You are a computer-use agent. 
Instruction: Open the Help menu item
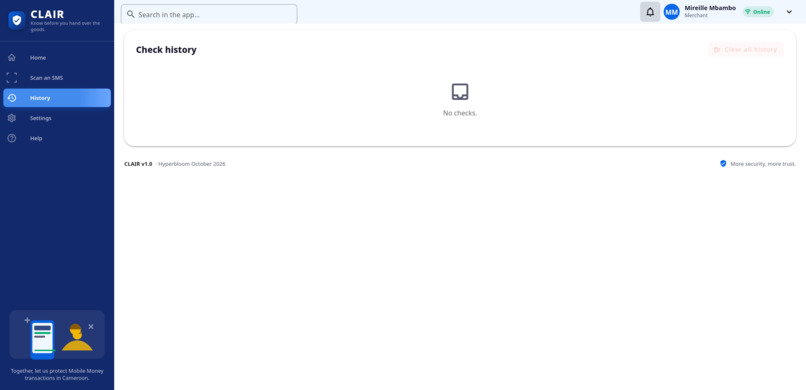tap(57, 138)
